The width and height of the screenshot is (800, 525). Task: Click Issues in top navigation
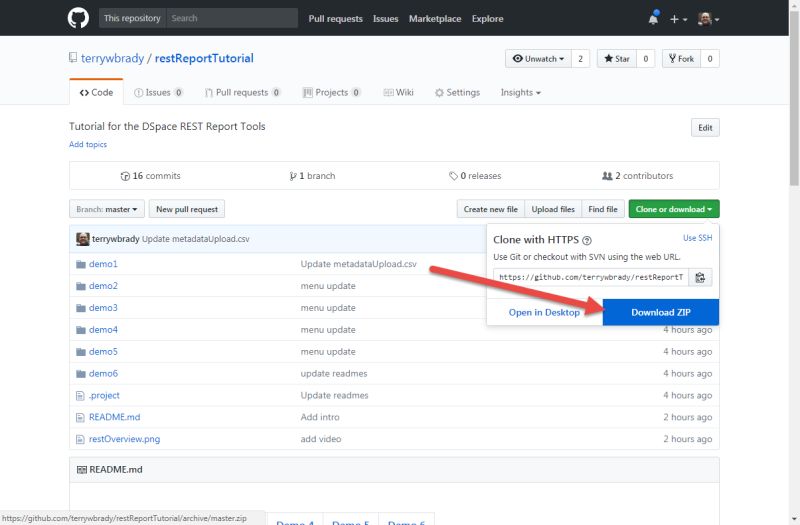tap(385, 19)
